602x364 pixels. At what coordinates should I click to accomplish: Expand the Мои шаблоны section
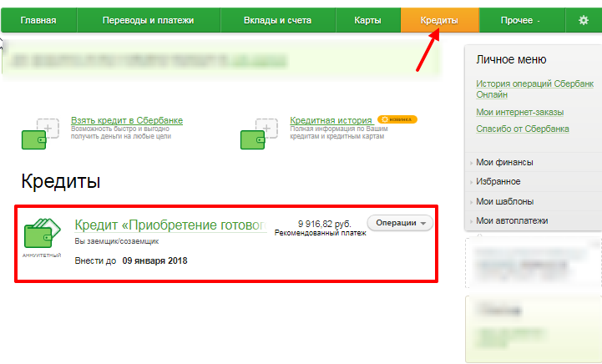coord(505,201)
